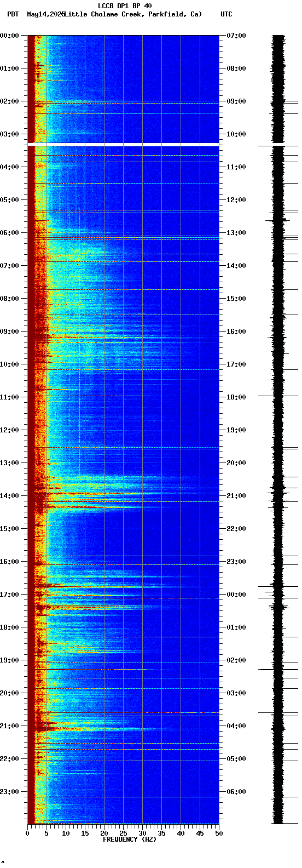
Task: Click the 25 Hz frequency axis tick label
Action: [123, 833]
